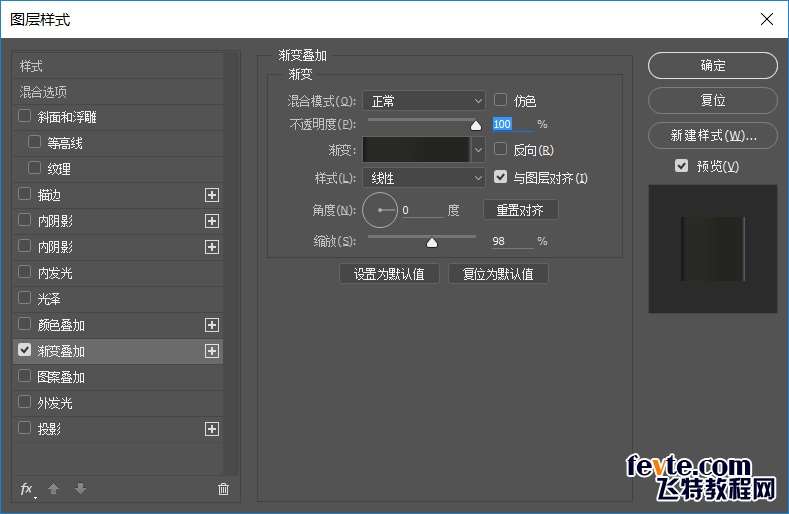Click plus icon next to 颜色叠加
The height and width of the screenshot is (514, 789).
point(212,325)
